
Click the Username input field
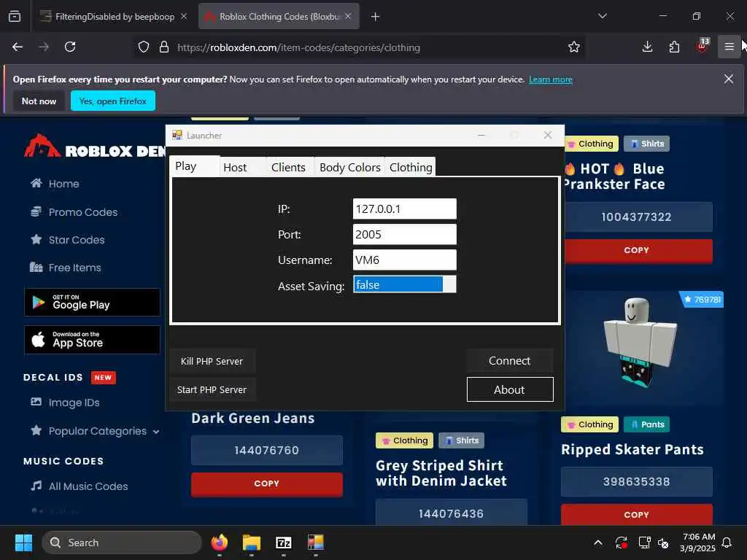[x=404, y=260]
